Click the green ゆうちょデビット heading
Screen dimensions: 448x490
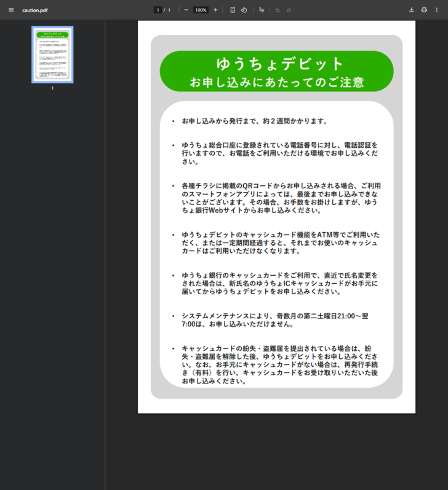pos(280,64)
